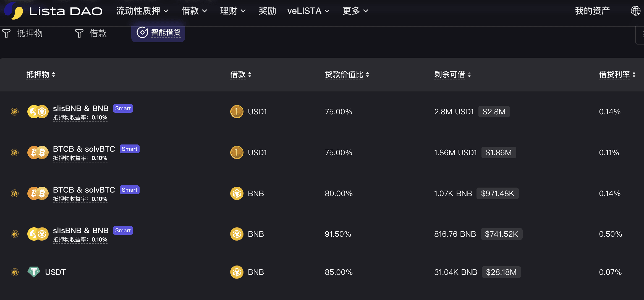Click the USDT collateral token icon
This screenshot has height=300, width=644.
click(34, 272)
